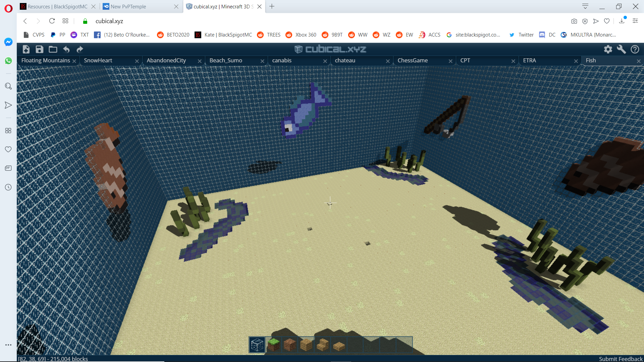
Task: Create a new schematic file
Action: pos(26,50)
